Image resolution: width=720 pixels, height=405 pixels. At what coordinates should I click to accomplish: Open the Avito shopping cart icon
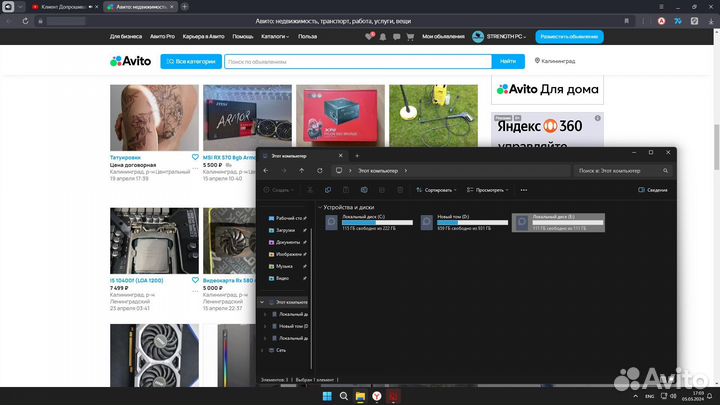pos(409,36)
